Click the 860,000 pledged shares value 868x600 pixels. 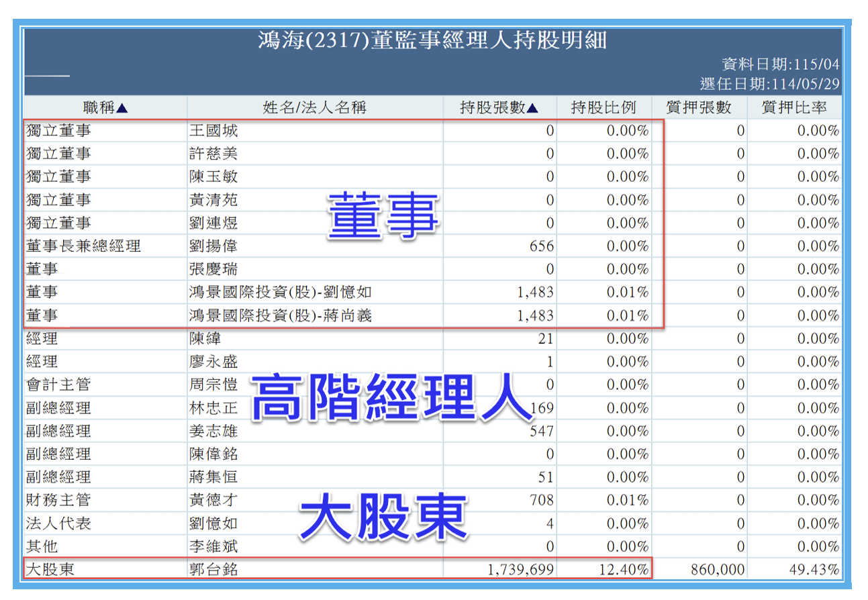click(x=718, y=570)
